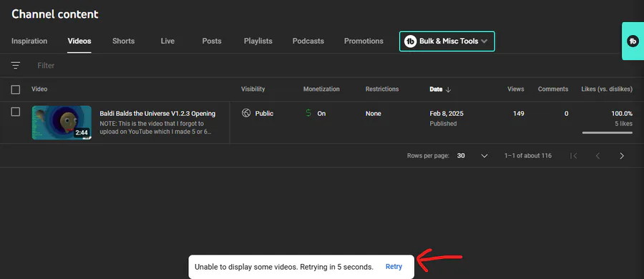This screenshot has width=644, height=279.
Task: Open the Posts tab
Action: (212, 41)
